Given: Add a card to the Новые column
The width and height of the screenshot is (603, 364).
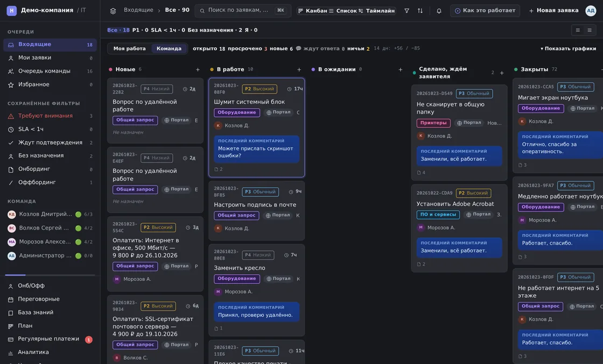Looking at the screenshot, I should (198, 69).
